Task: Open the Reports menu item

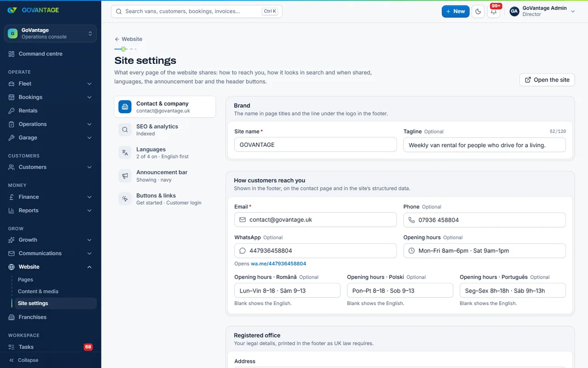Action: click(x=51, y=211)
